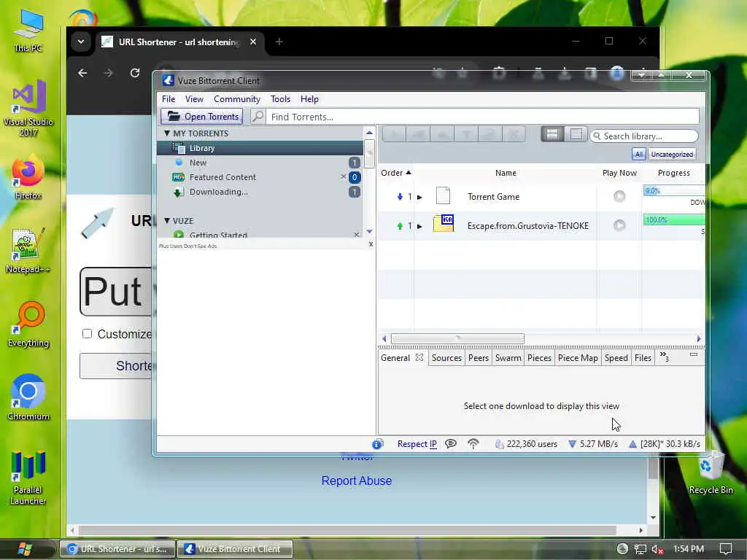
Task: Click the 5.27 MB/s download speed indicator
Action: click(x=593, y=444)
